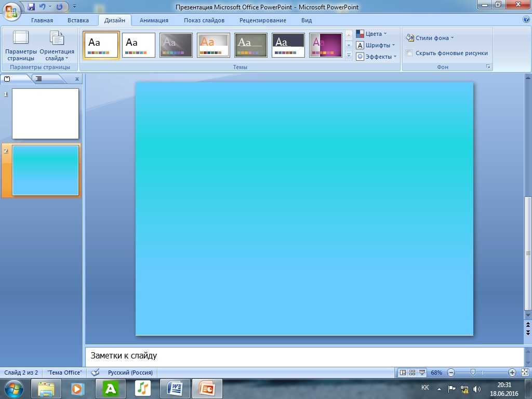The image size is (532, 399).
Task: Open Customize Quick Access Toolbar arrow
Action: point(75,6)
